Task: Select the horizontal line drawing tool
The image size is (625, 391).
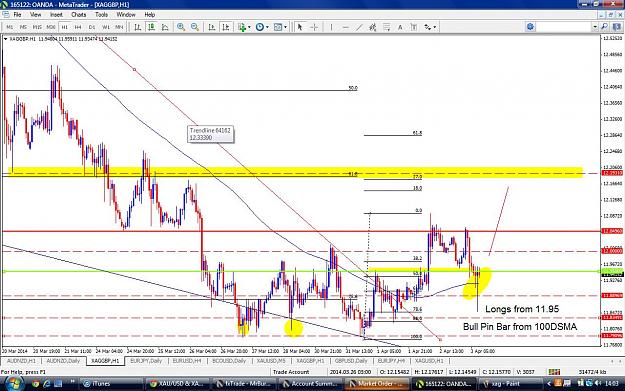Action: [345, 27]
